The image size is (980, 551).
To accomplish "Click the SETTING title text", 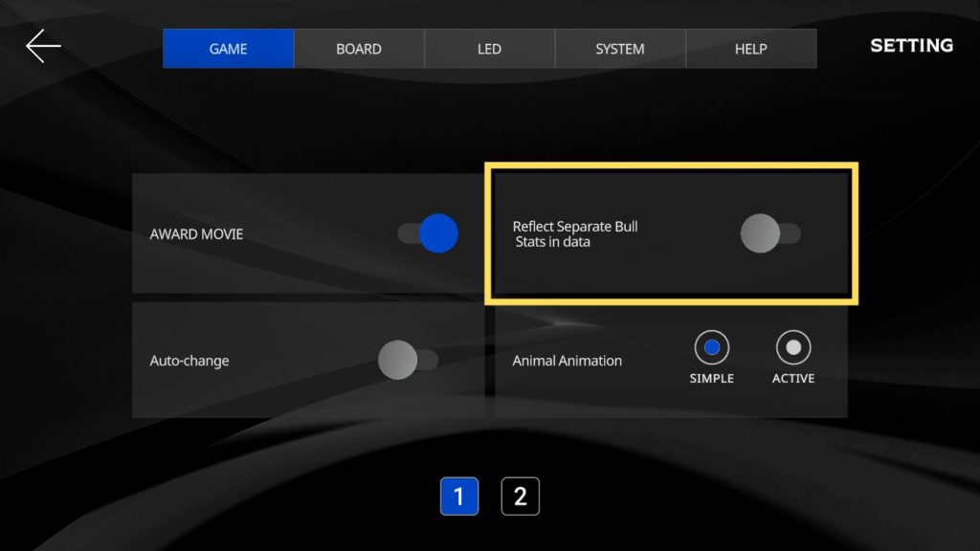I will coord(912,46).
